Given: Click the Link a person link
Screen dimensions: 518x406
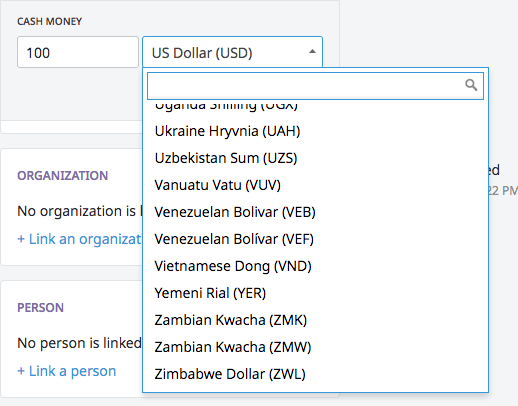Looking at the screenshot, I should click(x=67, y=371).
